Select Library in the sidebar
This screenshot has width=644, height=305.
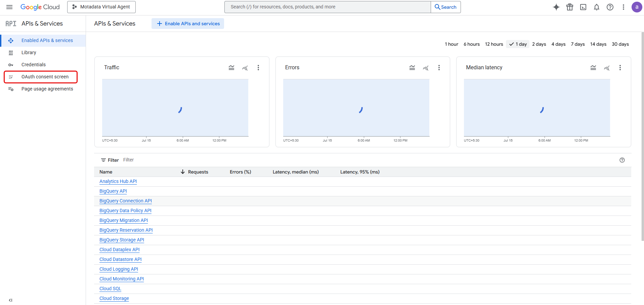(x=29, y=52)
